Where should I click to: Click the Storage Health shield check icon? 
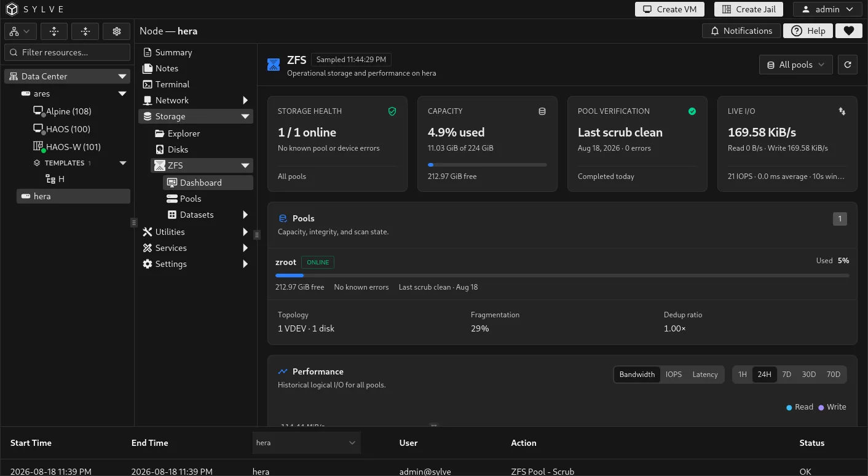pos(392,111)
